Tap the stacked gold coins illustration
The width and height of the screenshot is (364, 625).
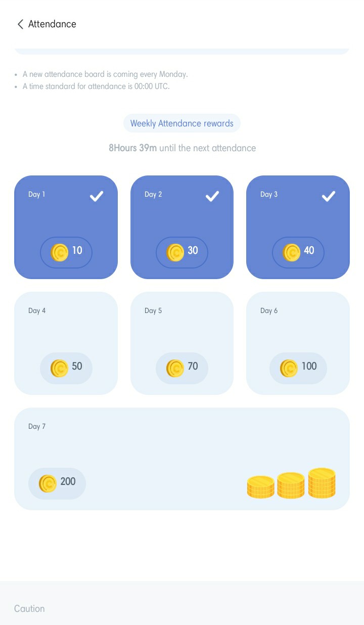[291, 483]
